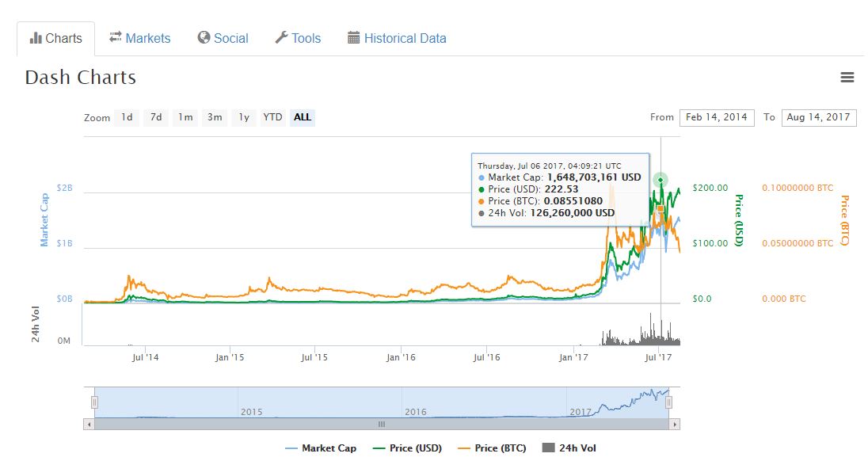This screenshot has width=868, height=461.
Task: Toggle Market Cap series in legend
Action: [321, 448]
